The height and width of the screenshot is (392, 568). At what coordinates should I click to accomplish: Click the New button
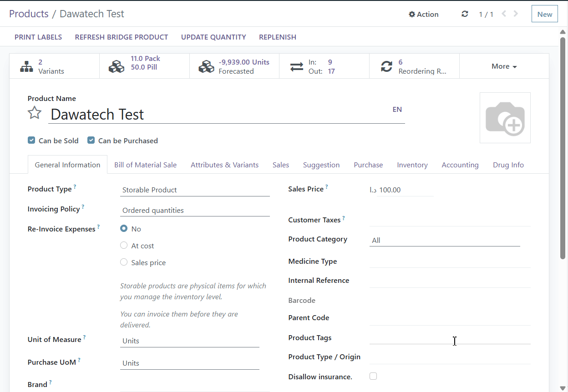pos(544,14)
